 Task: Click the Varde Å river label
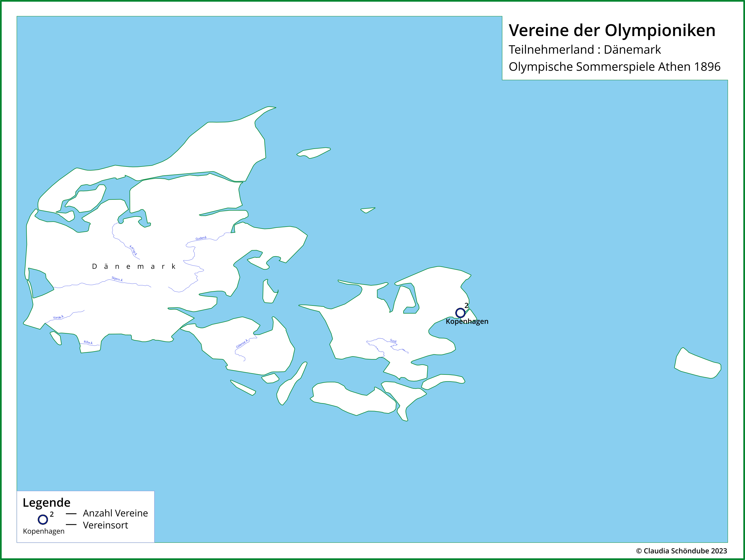[x=58, y=317]
